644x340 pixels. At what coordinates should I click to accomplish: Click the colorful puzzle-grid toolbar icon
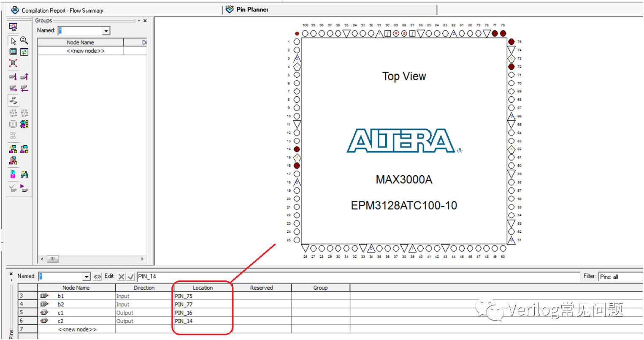pyautogui.click(x=24, y=124)
